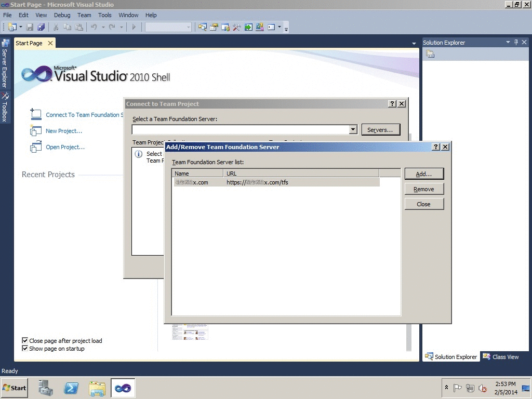Click the URL column header

301,174
